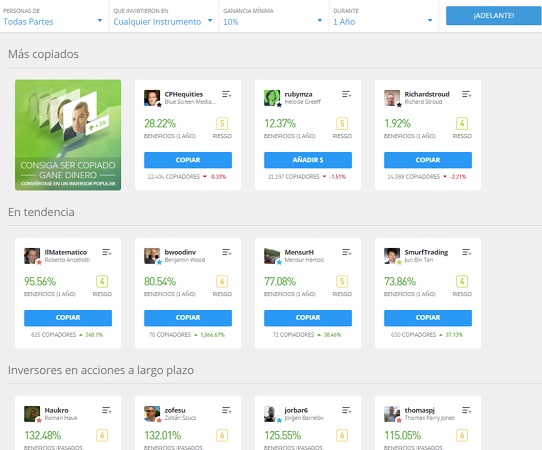The height and width of the screenshot is (450, 542).
Task: Open the options menu icon on IlMatematico card
Action: click(x=107, y=252)
